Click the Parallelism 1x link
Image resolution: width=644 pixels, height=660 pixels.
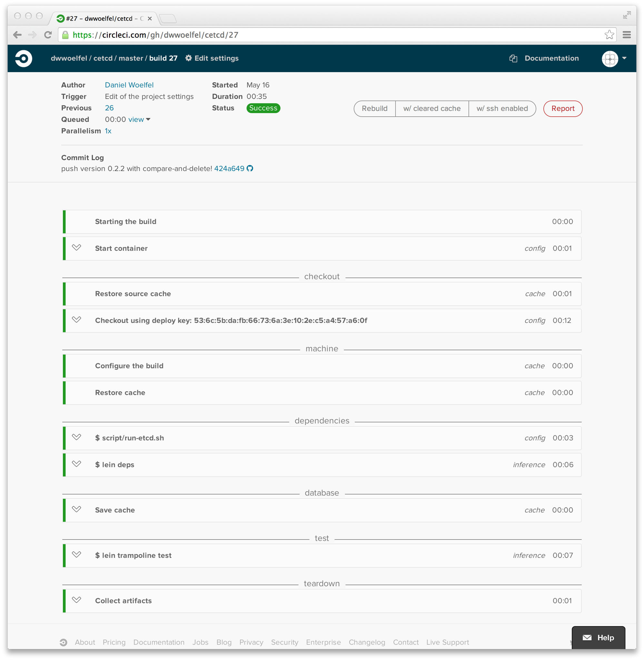(108, 131)
